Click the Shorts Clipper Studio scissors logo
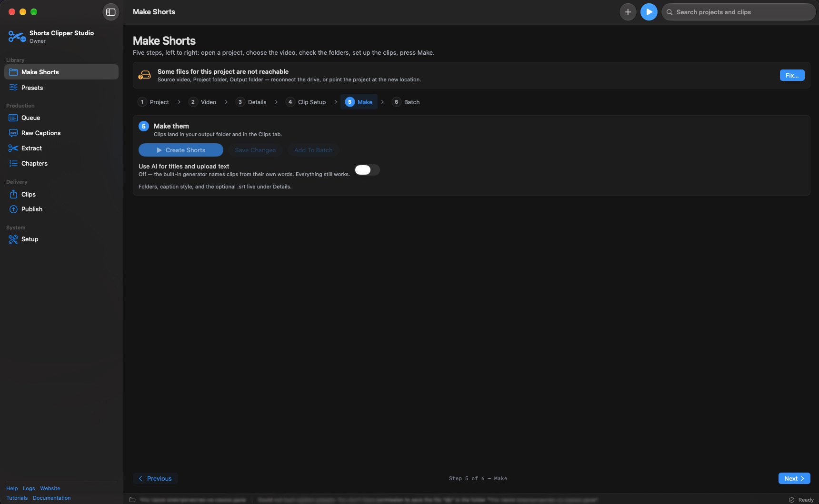 click(17, 37)
